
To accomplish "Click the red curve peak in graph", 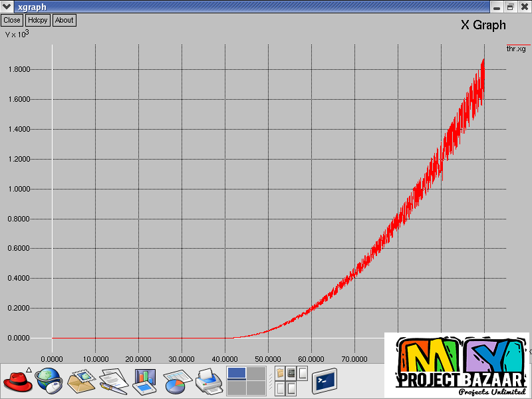I will click(483, 59).
